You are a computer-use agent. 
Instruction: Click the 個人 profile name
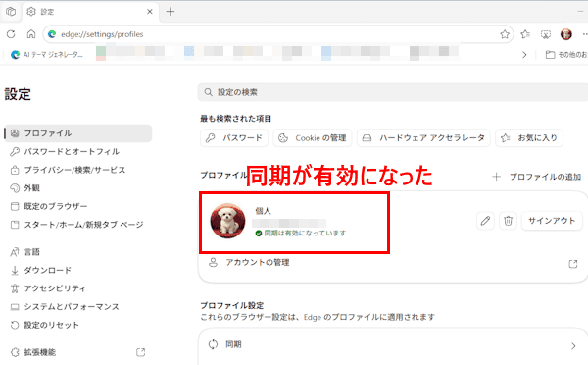(x=263, y=211)
